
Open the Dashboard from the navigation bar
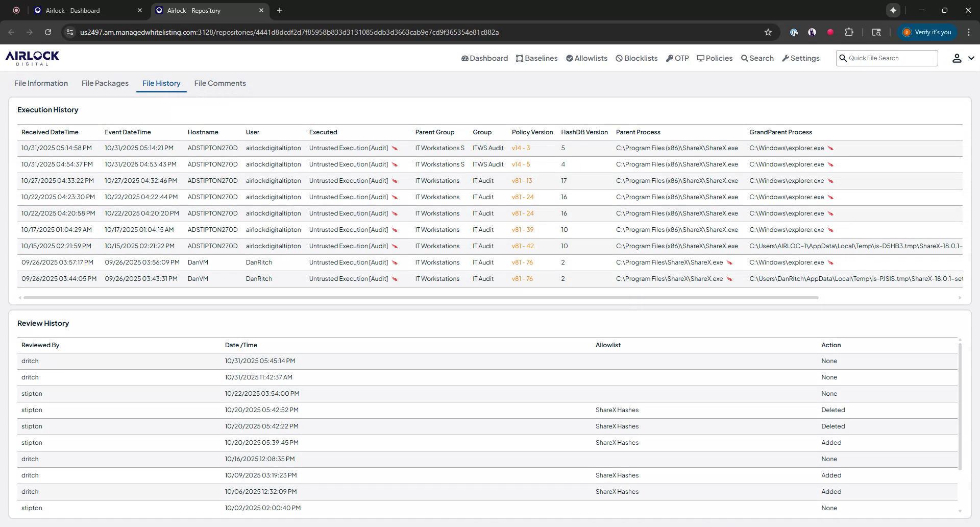pos(484,58)
